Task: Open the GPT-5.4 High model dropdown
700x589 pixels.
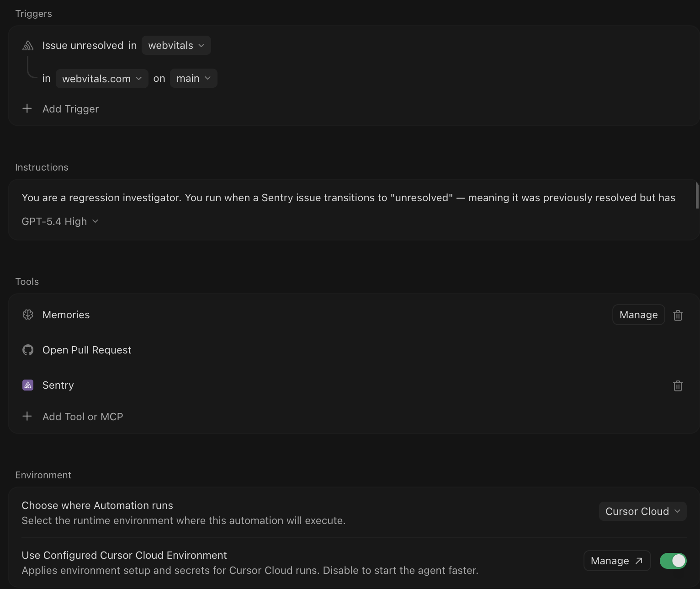Action: 60,221
